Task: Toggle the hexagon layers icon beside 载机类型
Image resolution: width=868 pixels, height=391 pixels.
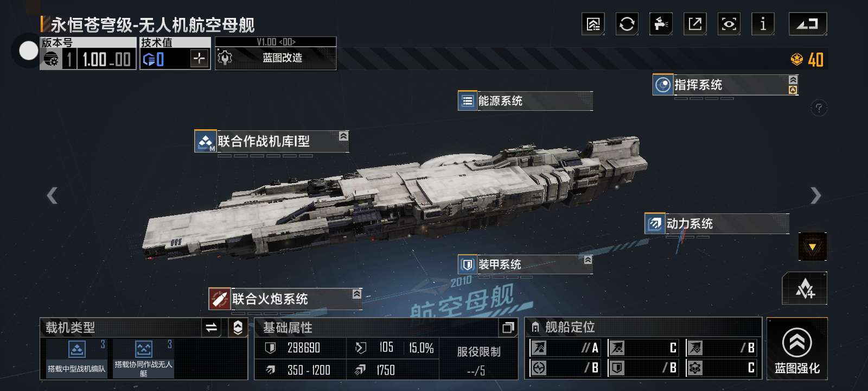Action: click(238, 327)
